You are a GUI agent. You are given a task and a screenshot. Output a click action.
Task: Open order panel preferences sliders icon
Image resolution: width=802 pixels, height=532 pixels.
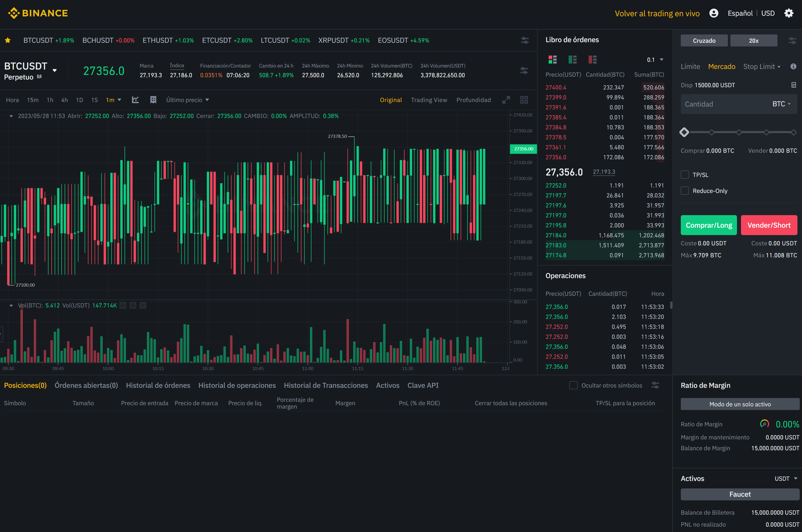pyautogui.click(x=792, y=41)
